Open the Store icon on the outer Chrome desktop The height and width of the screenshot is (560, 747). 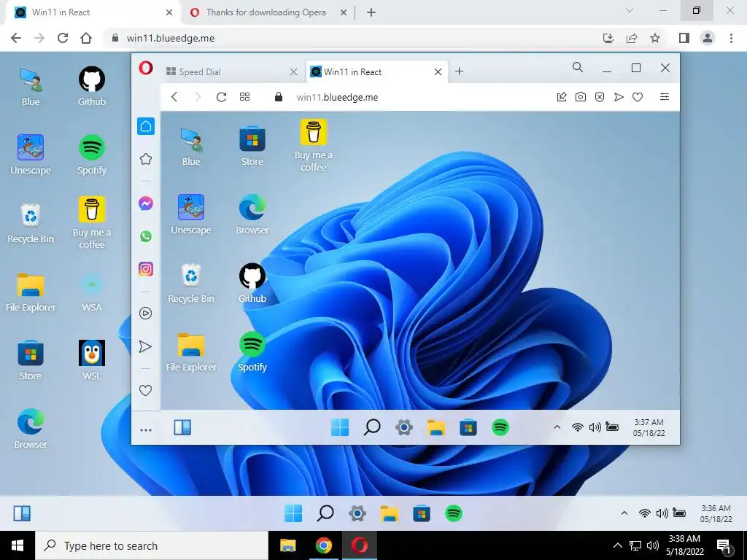31,359
